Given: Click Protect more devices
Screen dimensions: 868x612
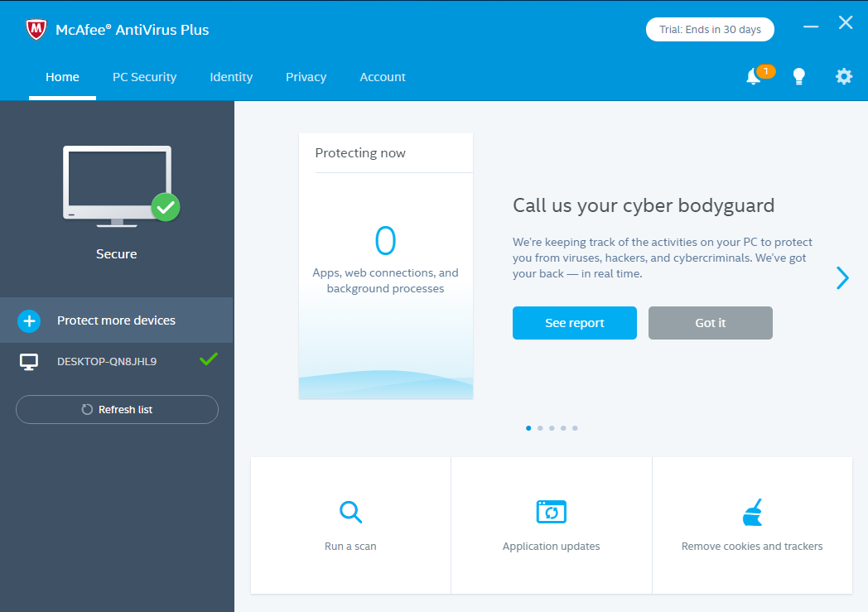Looking at the screenshot, I should 116,320.
